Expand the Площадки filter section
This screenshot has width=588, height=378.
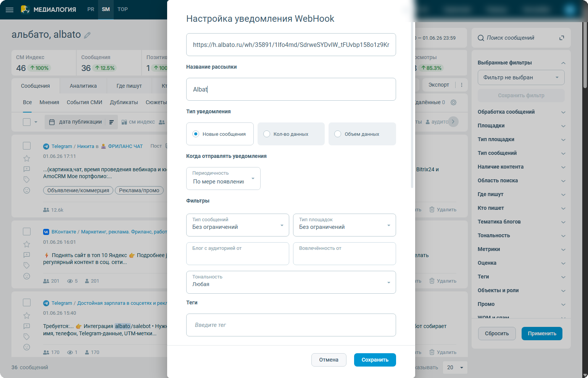tap(521, 125)
